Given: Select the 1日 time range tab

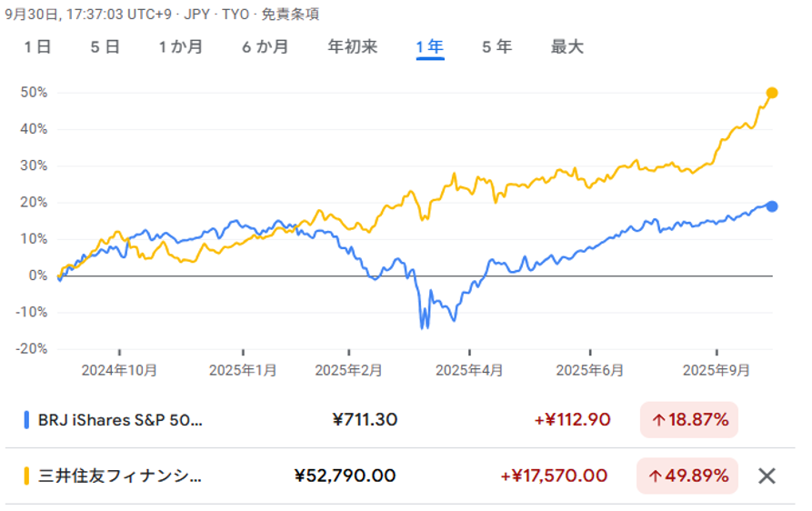Looking at the screenshot, I should pyautogui.click(x=37, y=47).
